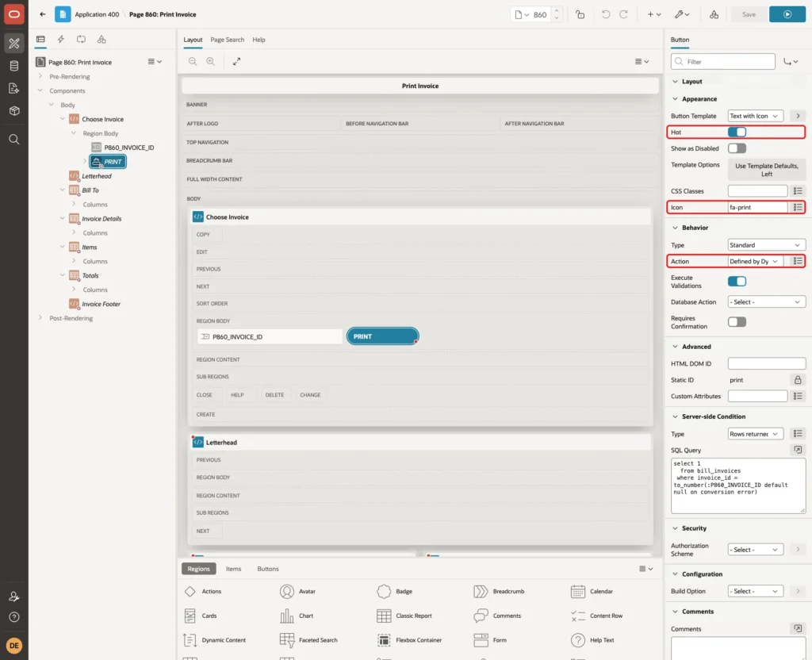Open the Action dropdown
The width and height of the screenshot is (812, 660).
coord(755,261)
